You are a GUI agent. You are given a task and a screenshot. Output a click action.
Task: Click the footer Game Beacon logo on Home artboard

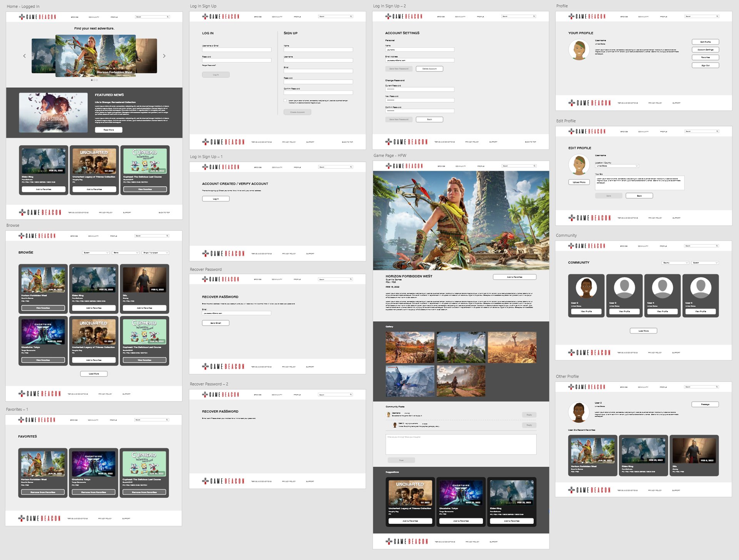pos(40,212)
